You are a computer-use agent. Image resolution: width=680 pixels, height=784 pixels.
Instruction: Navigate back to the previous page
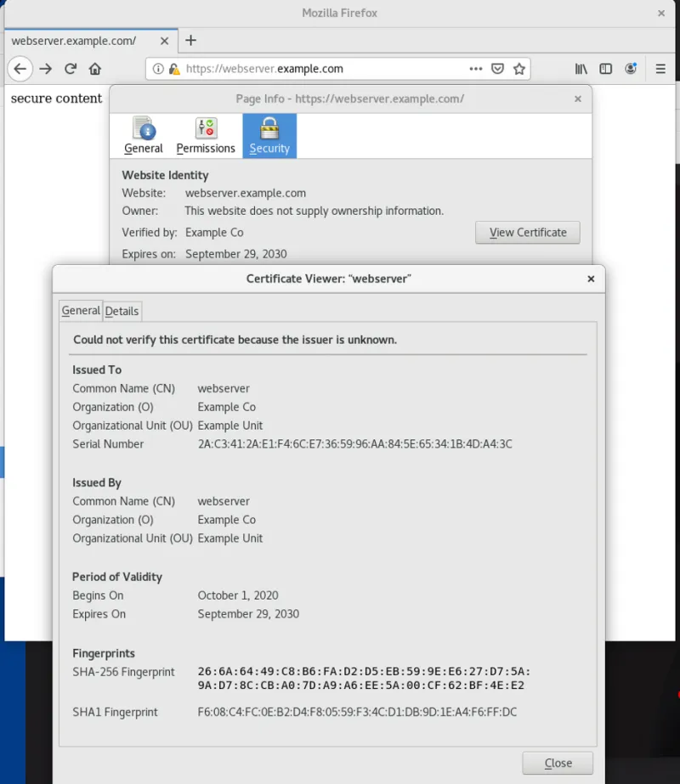click(20, 69)
